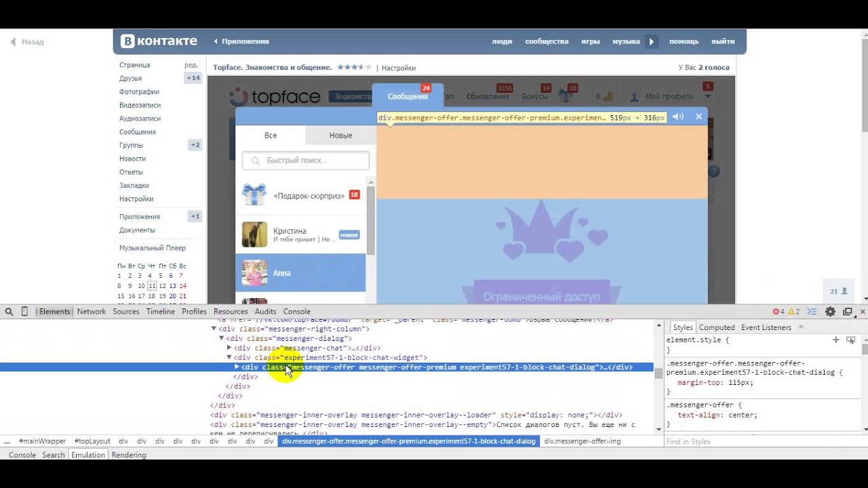868x488 pixels.
Task: Click the red error count indicator
Action: (778, 312)
